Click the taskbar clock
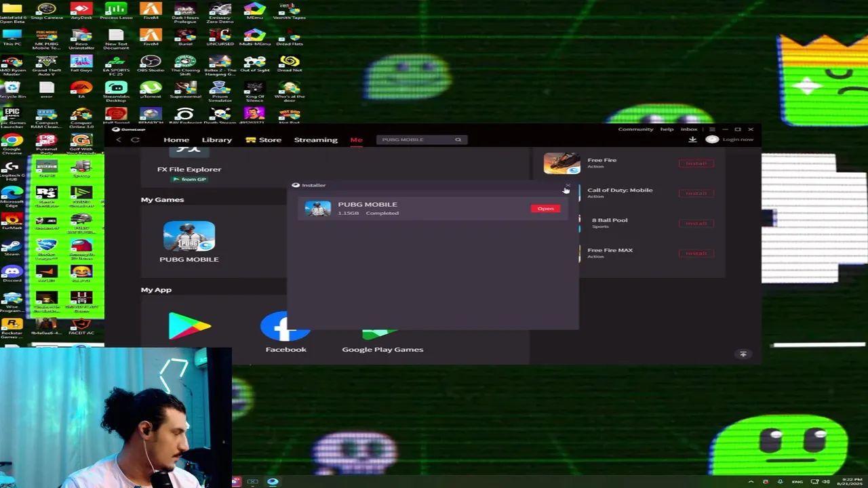This screenshot has height=488, width=868. click(850, 482)
